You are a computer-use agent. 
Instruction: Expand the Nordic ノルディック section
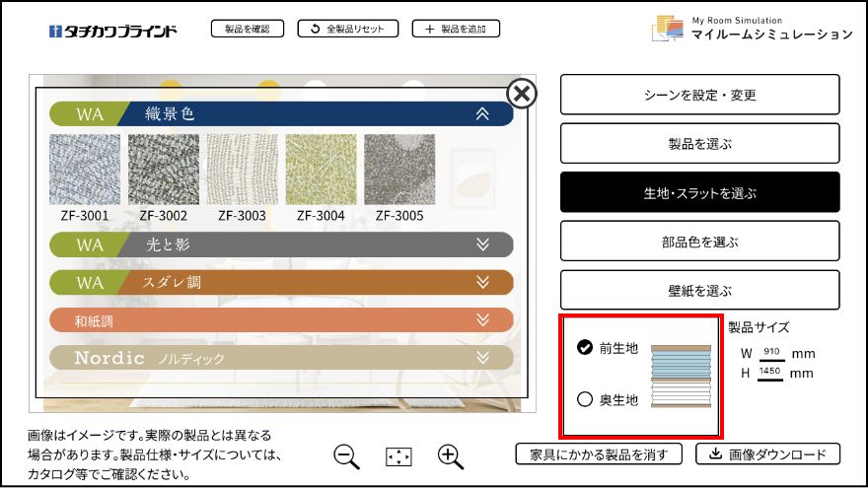(281, 358)
